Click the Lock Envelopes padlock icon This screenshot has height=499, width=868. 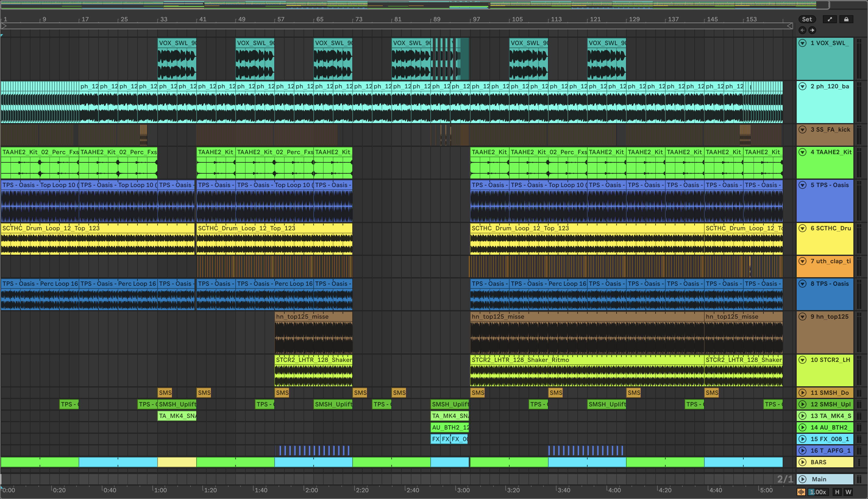(x=846, y=19)
